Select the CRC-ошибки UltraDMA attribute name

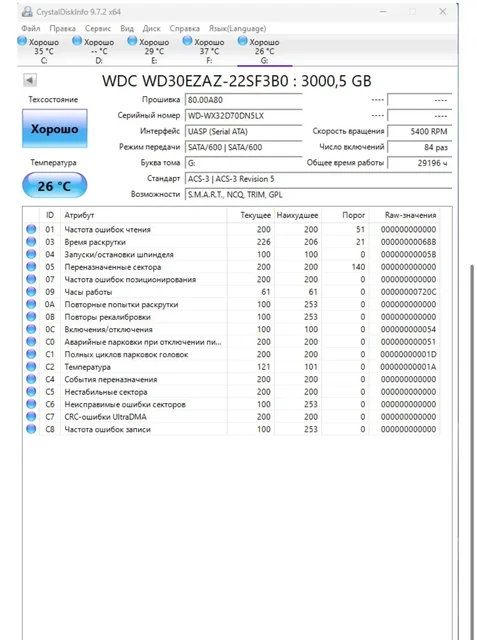[105, 417]
